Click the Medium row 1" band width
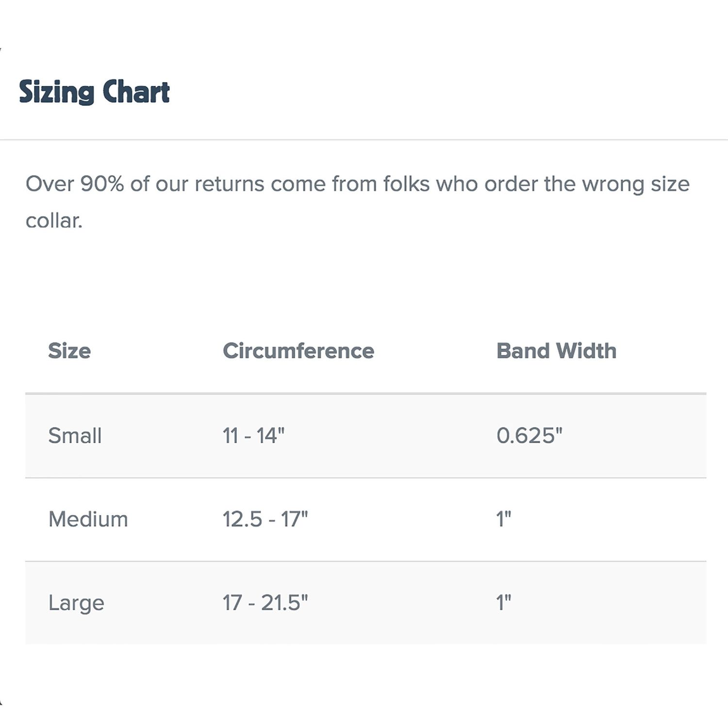This screenshot has width=728, height=728. click(x=504, y=519)
